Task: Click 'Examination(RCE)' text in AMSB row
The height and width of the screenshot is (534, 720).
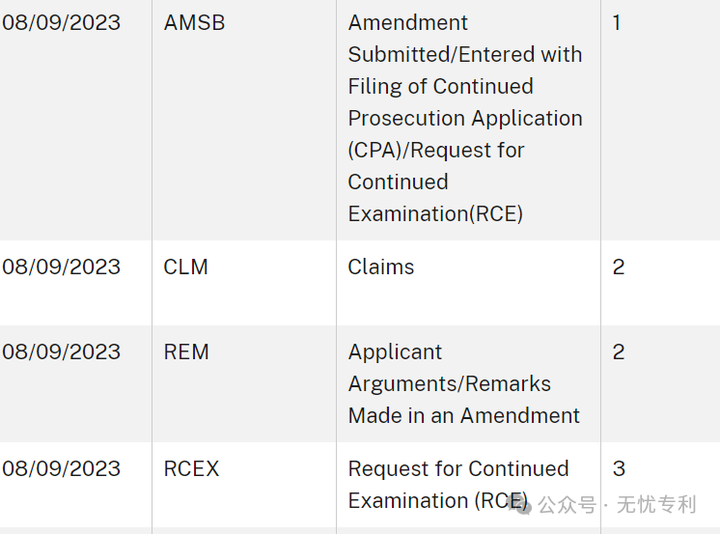Action: [435, 214]
